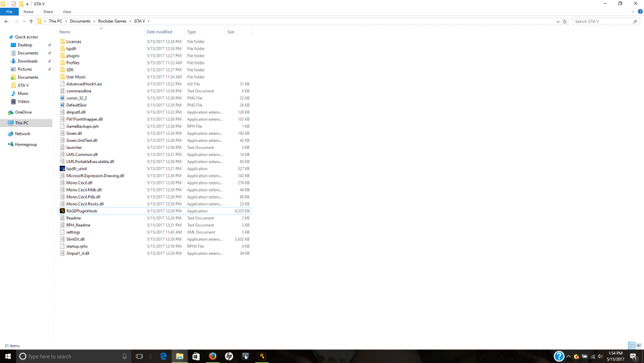Viewport: 644px width, 363px height.
Task: Select the plugins folder icon
Action: point(62,55)
